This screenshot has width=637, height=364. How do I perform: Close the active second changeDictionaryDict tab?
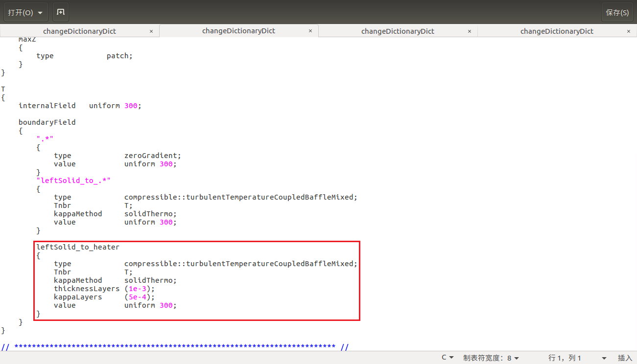tap(310, 31)
